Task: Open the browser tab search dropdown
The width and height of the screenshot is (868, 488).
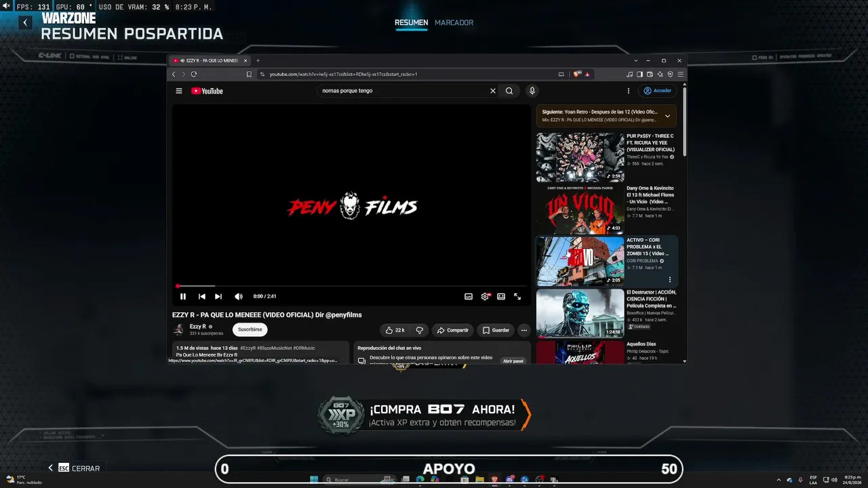Action: tap(635, 60)
